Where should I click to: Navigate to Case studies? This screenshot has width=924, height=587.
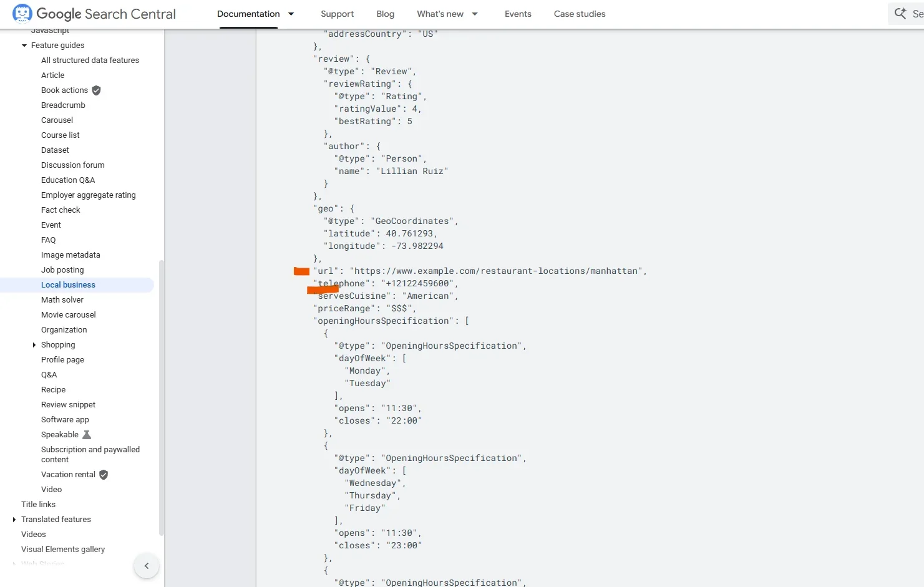[x=579, y=14]
